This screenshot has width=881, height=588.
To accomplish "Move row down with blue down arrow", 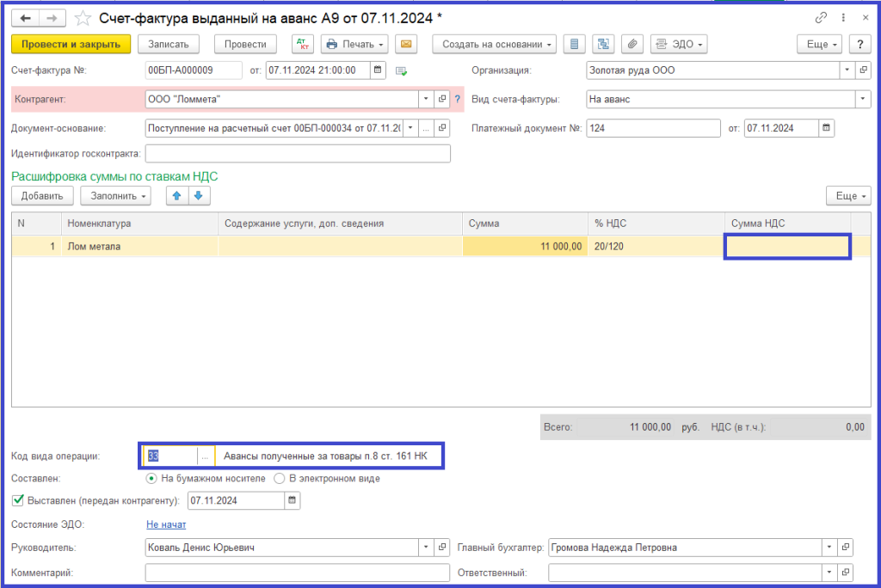I will pyautogui.click(x=199, y=196).
